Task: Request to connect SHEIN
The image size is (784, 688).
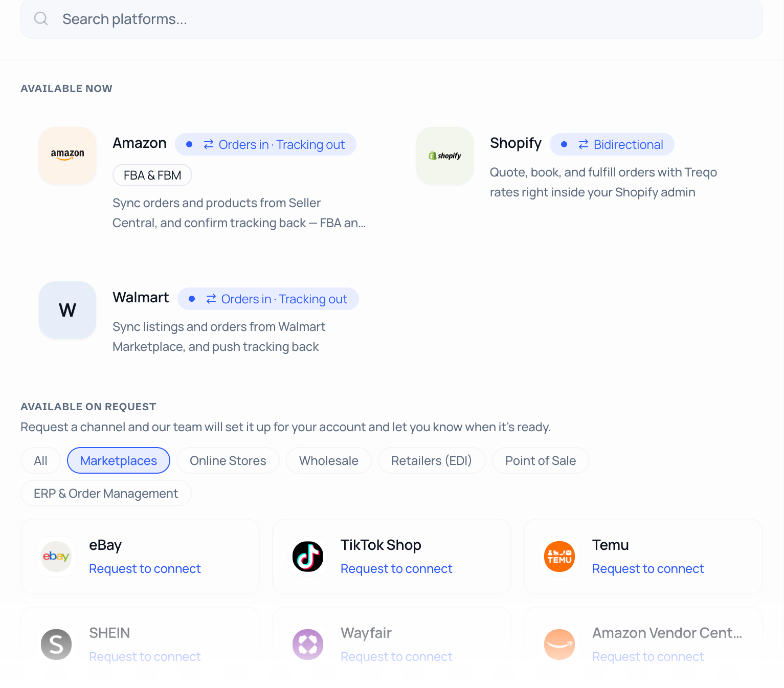Action: point(145,657)
